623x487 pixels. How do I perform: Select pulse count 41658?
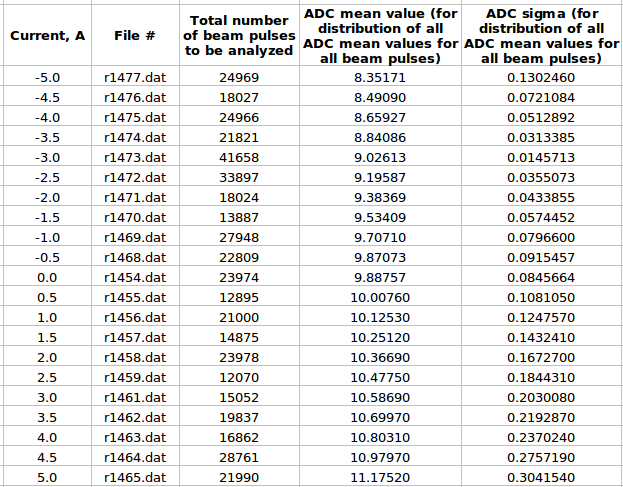239,158
